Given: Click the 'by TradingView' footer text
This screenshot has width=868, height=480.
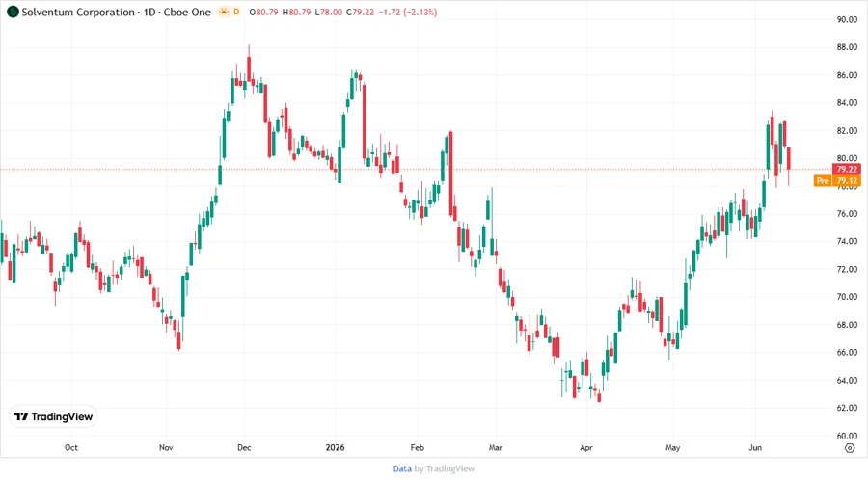Looking at the screenshot, I should pos(445,468).
